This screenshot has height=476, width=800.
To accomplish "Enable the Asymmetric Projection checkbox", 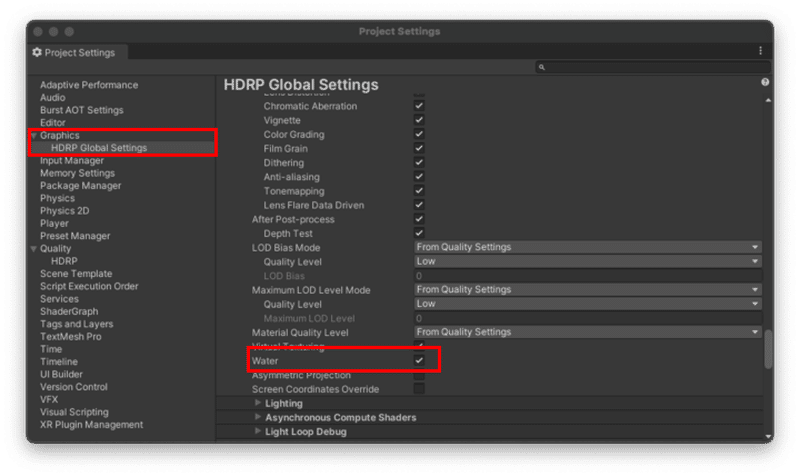I will (419, 375).
